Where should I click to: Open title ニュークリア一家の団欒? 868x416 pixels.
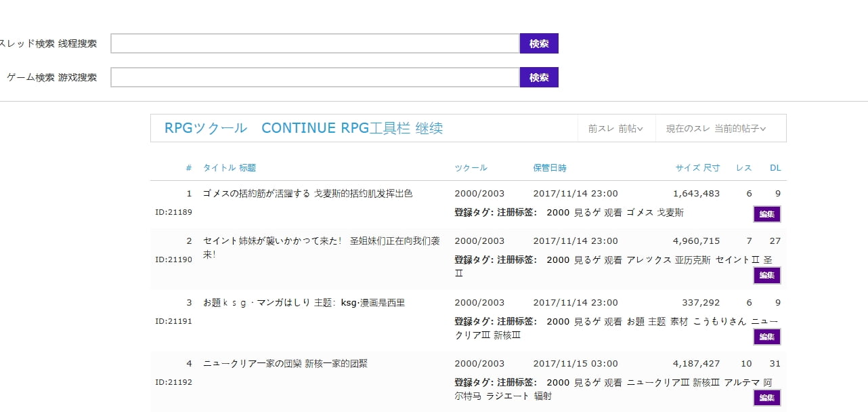pos(285,364)
